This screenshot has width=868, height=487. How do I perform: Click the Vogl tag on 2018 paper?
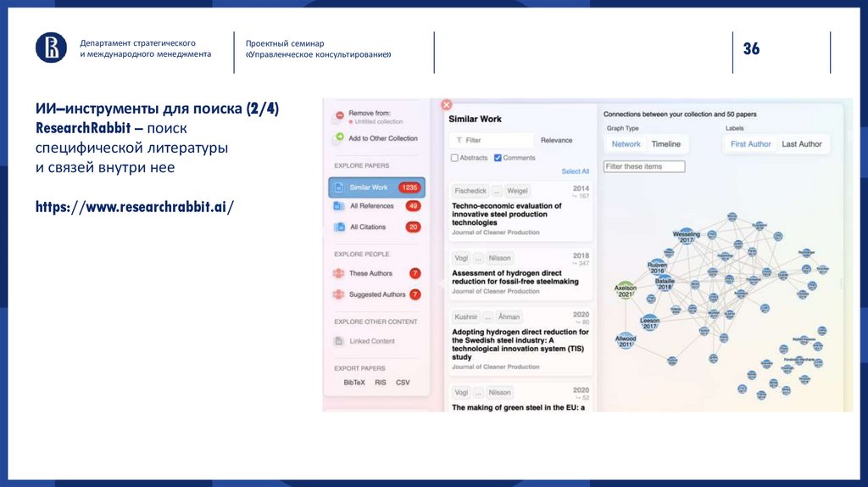461,258
